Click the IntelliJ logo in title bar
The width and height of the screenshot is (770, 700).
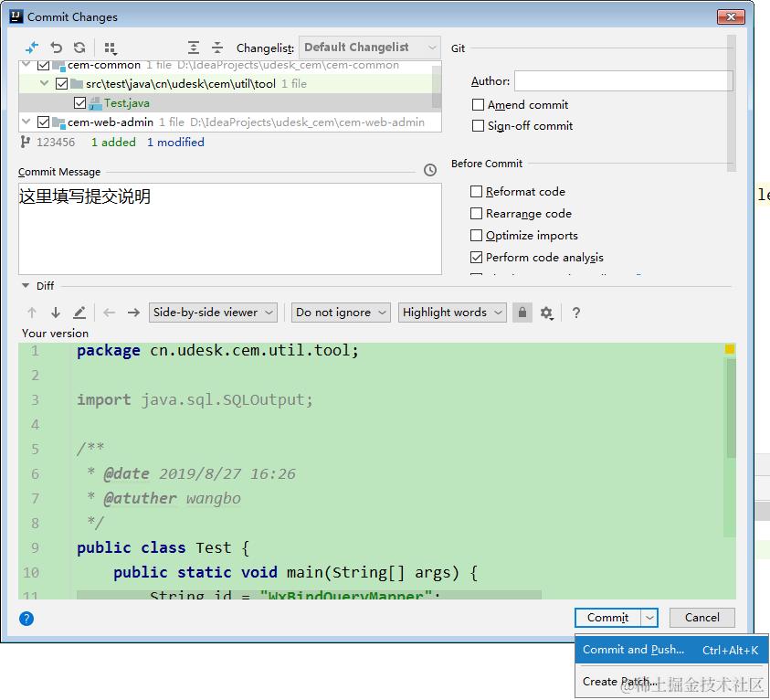point(16,16)
